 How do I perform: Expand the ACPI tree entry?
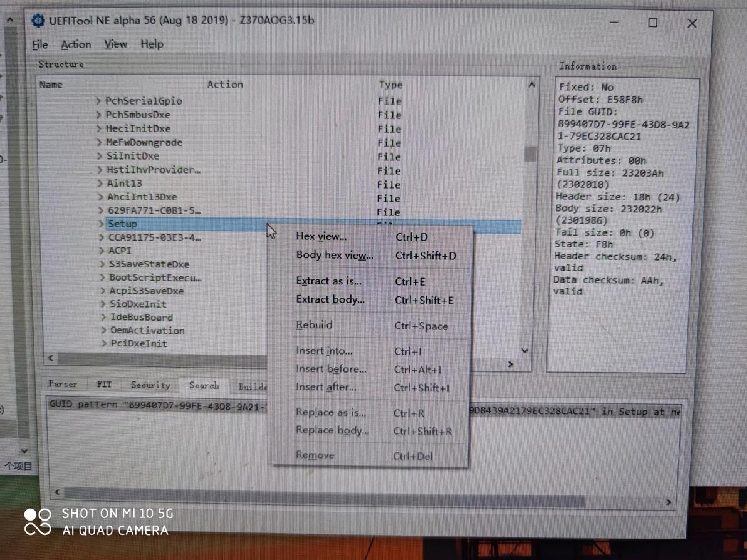[102, 251]
